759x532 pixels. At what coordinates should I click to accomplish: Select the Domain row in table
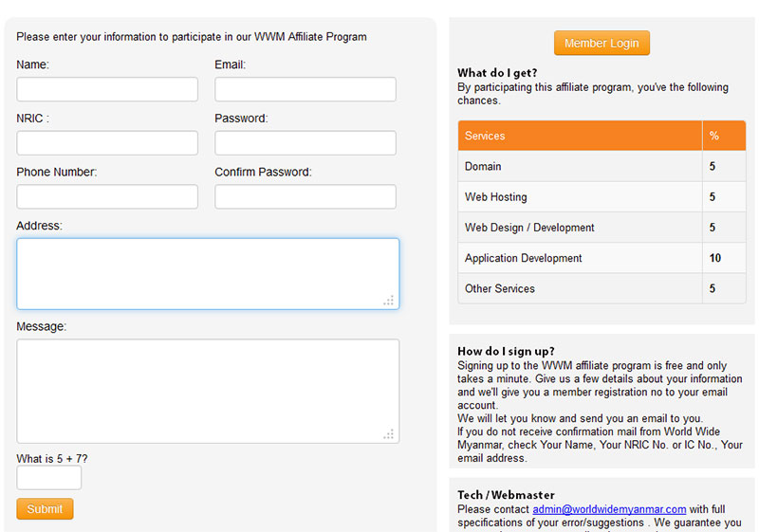click(x=580, y=166)
